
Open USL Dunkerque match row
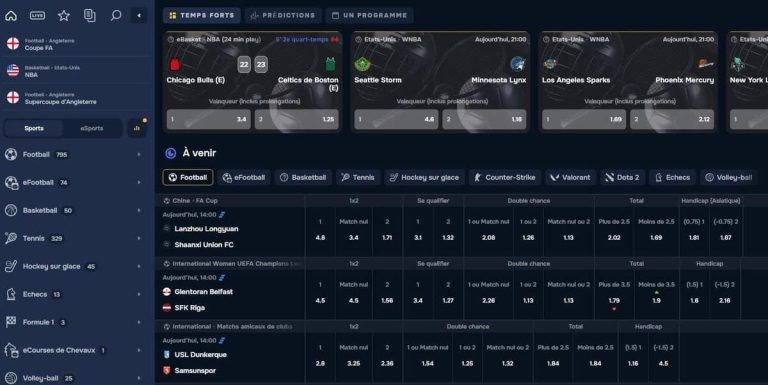(x=200, y=354)
